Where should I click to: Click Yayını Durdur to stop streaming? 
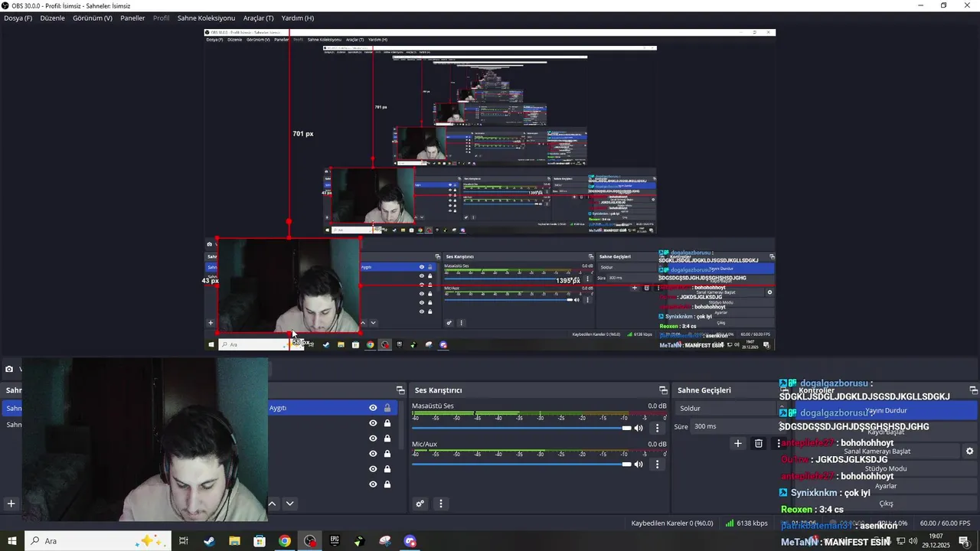pyautogui.click(x=886, y=411)
